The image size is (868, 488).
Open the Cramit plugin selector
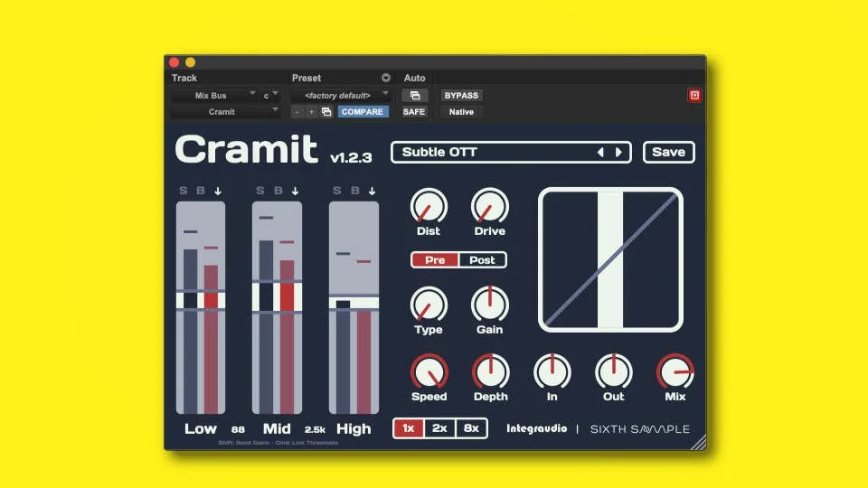225,112
